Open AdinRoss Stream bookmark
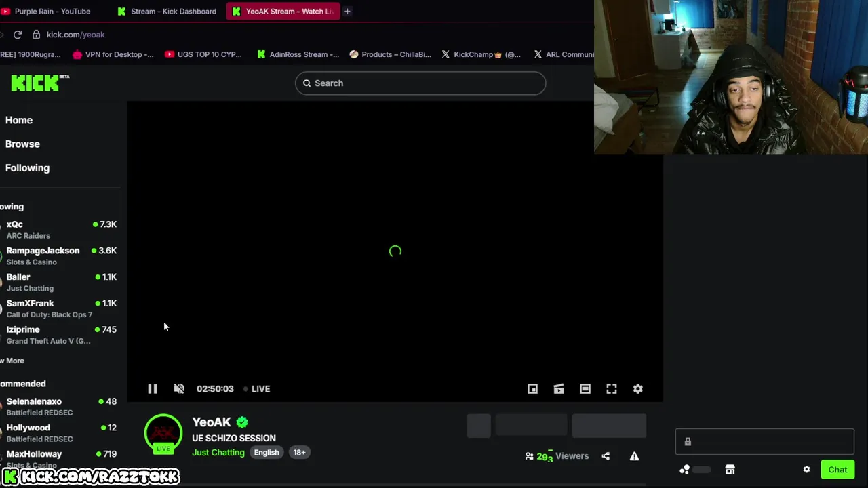 pyautogui.click(x=298, y=54)
